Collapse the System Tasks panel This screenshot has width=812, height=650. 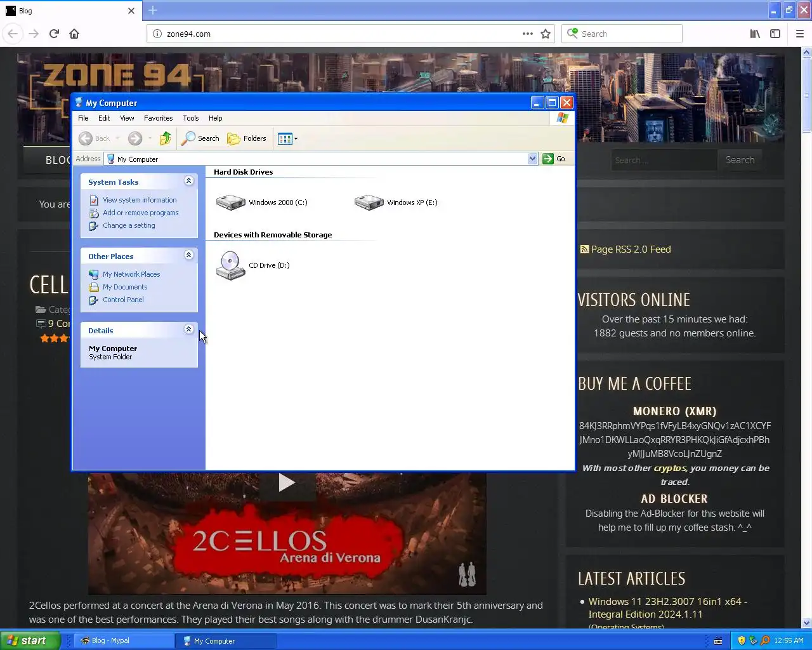coord(188,181)
